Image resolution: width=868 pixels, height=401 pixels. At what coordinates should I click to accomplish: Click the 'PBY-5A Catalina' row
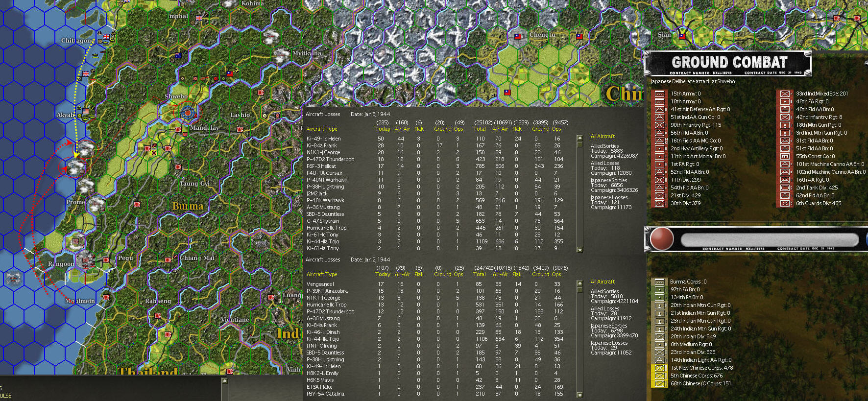(435, 394)
